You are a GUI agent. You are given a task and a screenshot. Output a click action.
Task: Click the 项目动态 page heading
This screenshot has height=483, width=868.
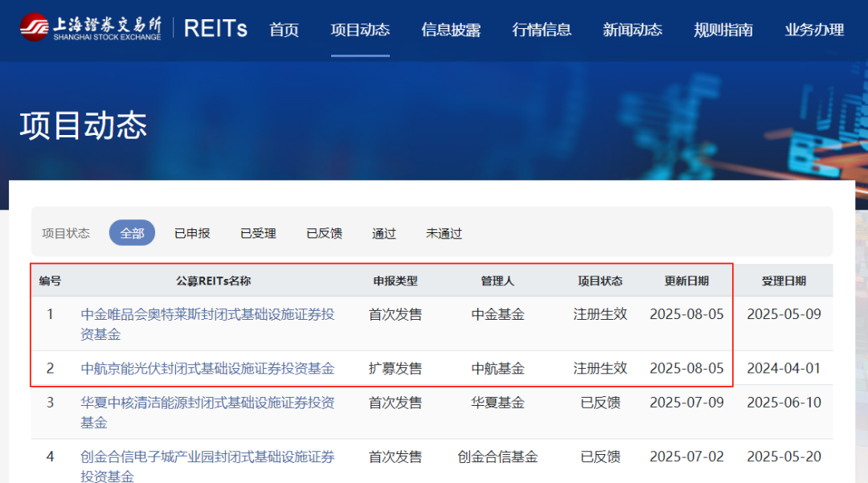tap(84, 125)
